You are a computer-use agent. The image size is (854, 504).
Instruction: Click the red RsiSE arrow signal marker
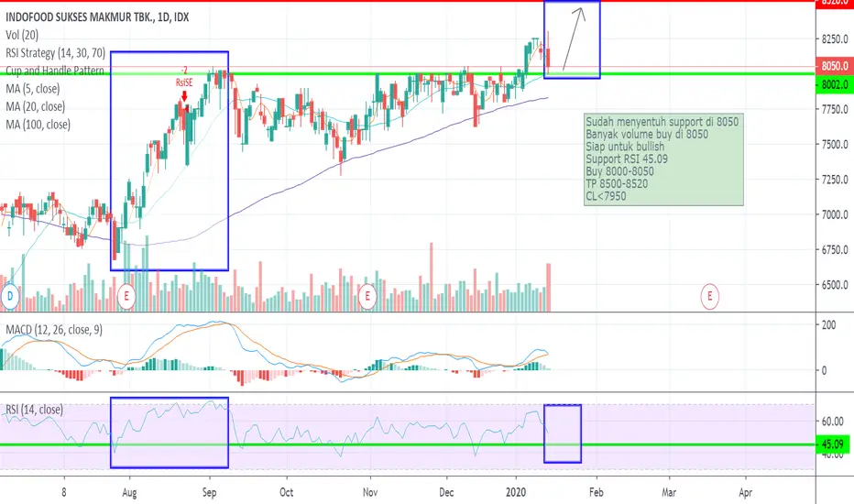coord(184,96)
